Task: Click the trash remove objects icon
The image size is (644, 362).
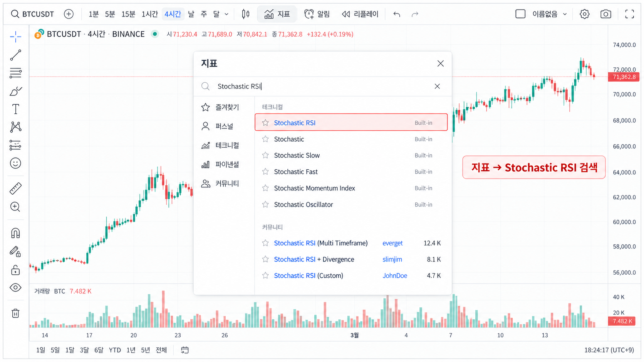Action: pos(15,313)
